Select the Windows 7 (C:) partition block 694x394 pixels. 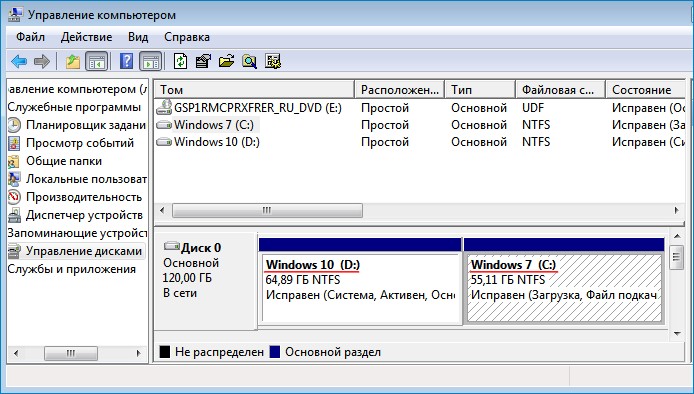pyautogui.click(x=564, y=281)
